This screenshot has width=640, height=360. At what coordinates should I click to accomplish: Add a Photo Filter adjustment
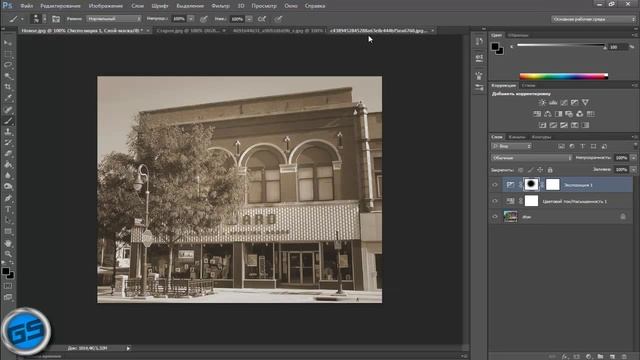[x=569, y=114]
